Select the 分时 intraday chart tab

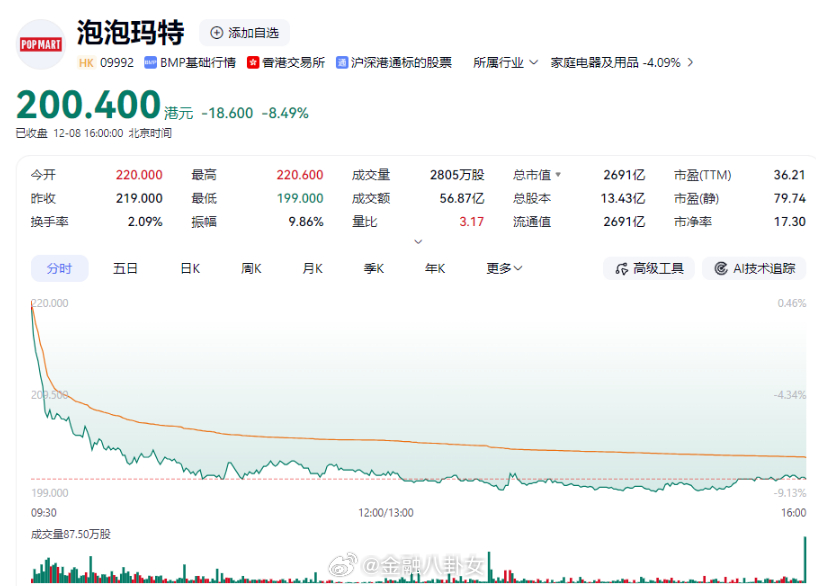(59, 268)
